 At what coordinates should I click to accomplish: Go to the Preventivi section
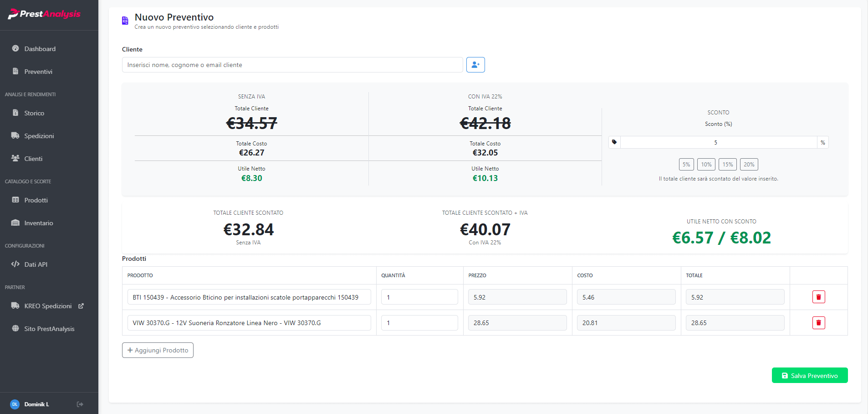(x=38, y=72)
